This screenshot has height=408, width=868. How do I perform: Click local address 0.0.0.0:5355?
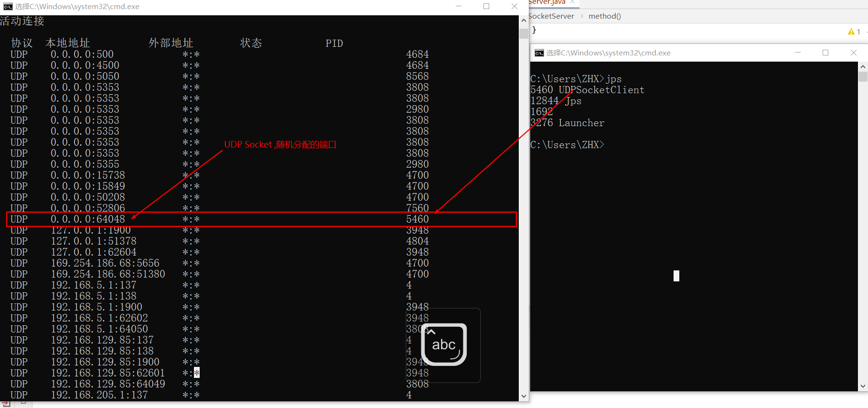tap(85, 164)
